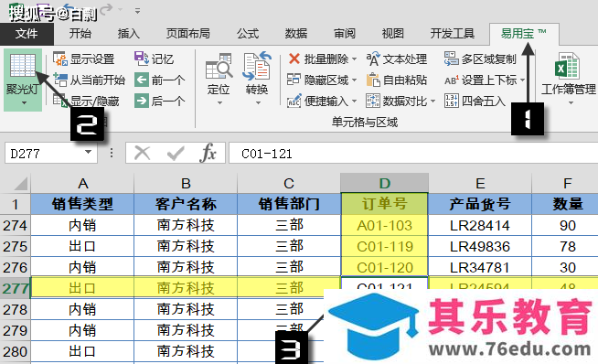Click 便捷输入 quick input

click(x=318, y=102)
